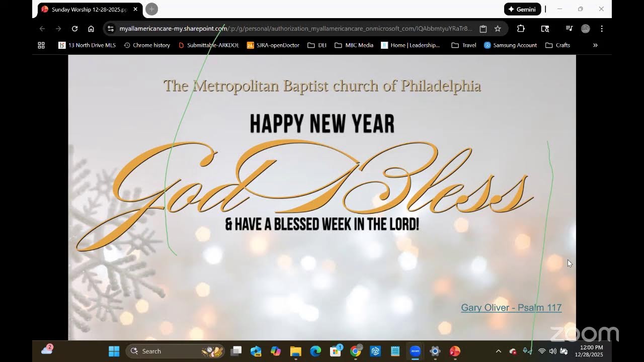Open the weather widget on the taskbar
Screen dimensions: 644x362
(47, 350)
